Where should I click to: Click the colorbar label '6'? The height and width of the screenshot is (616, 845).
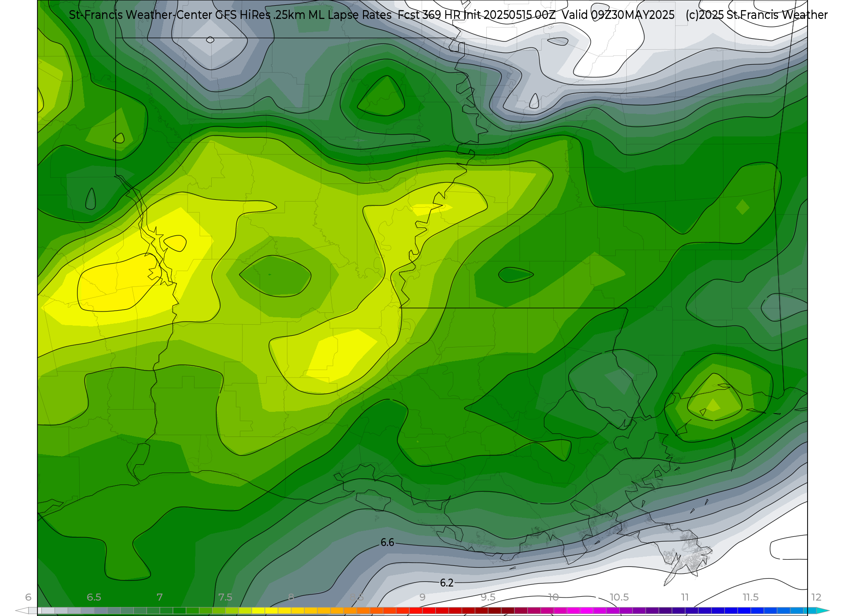(28, 597)
